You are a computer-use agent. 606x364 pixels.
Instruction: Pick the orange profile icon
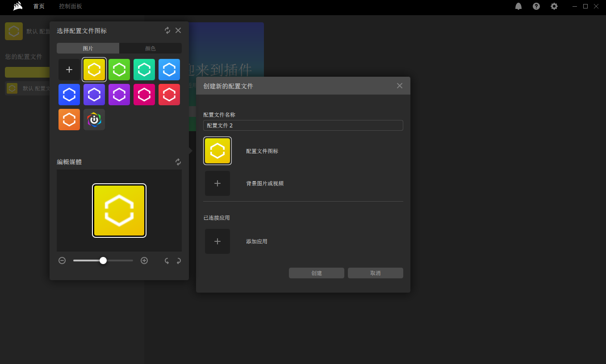(69, 120)
